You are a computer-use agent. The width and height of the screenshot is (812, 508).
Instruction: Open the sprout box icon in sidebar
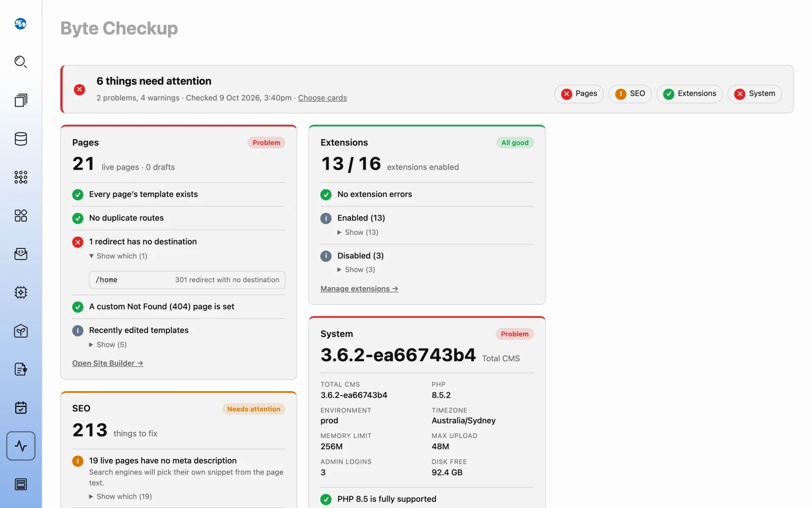(x=21, y=331)
